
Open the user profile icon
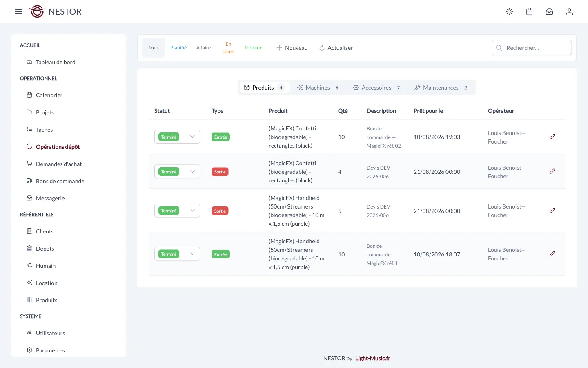pyautogui.click(x=569, y=11)
